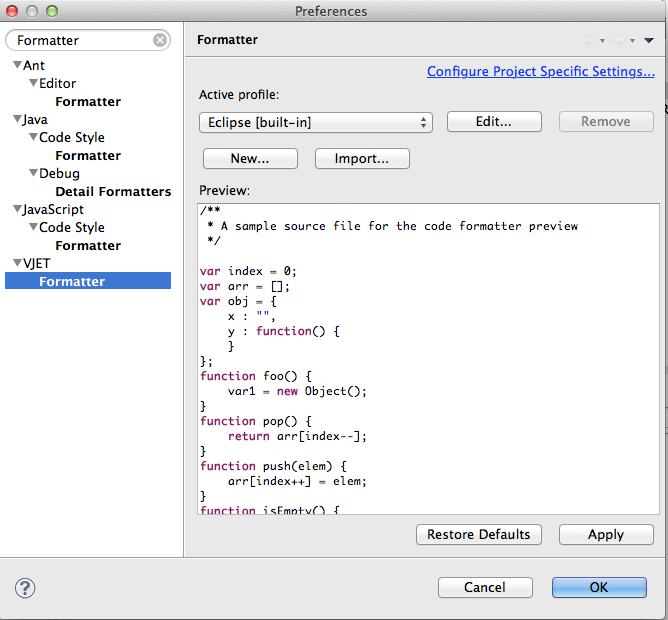The height and width of the screenshot is (620, 668).
Task: Collapse the Java tree node
Action: [x=17, y=120]
